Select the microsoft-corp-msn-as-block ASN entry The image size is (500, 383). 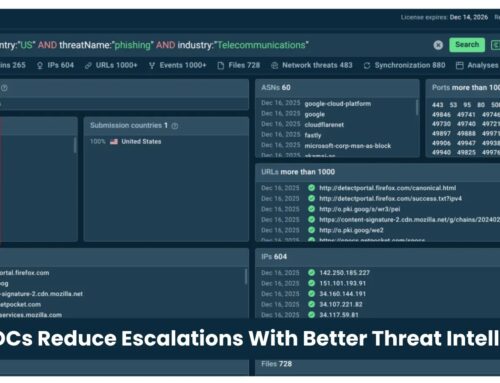tap(348, 146)
